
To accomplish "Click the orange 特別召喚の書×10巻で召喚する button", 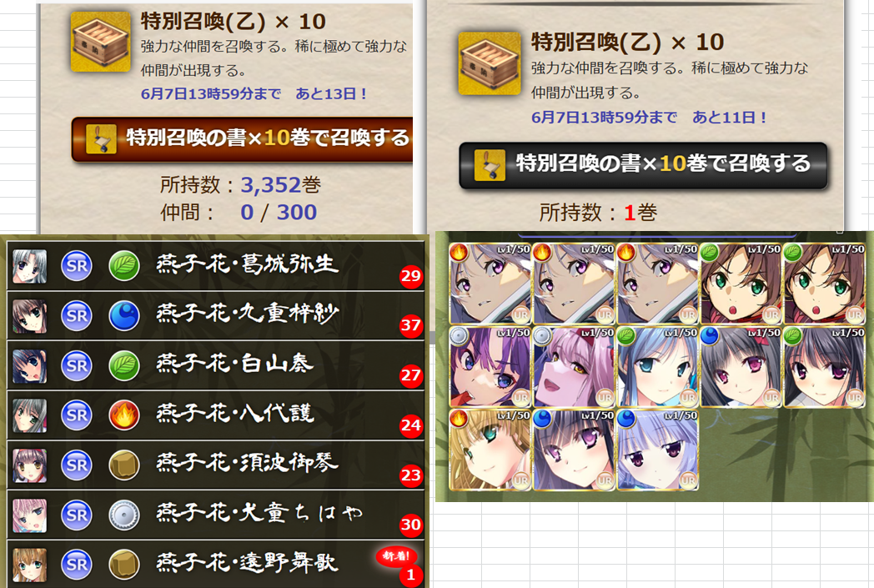I will coord(243,138).
